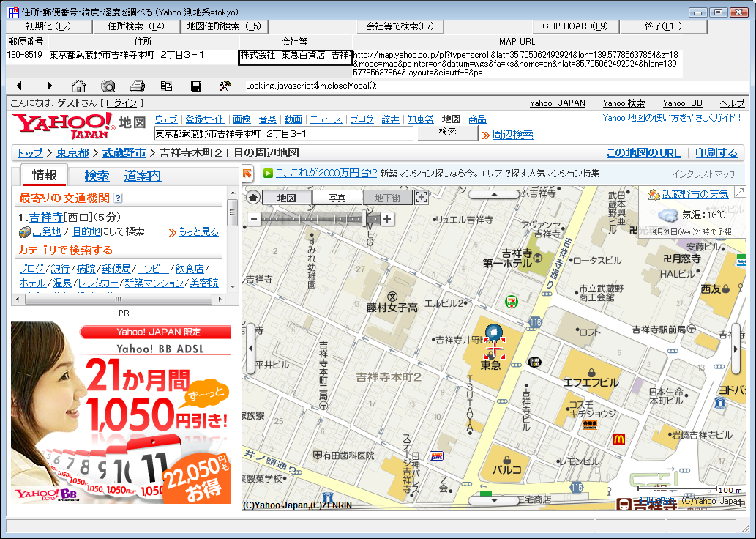Click the Yahoo map address search field
756x539 pixels.
tap(283, 134)
